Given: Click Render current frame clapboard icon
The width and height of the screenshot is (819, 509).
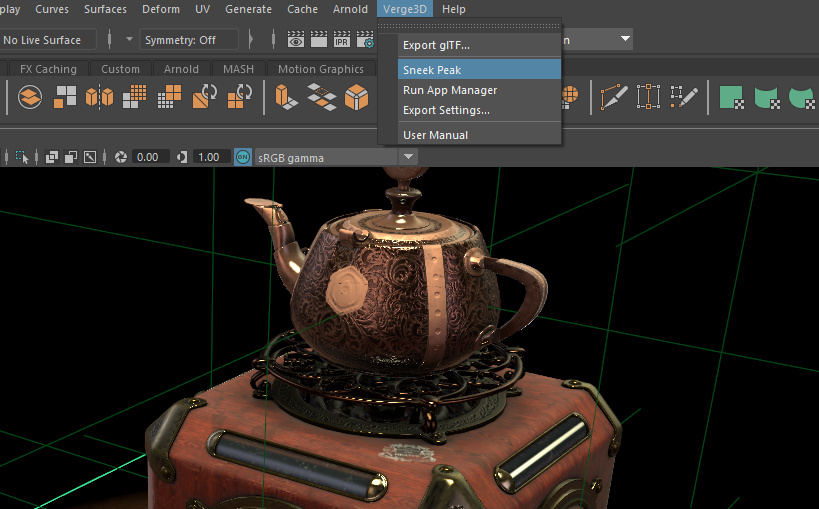Looking at the screenshot, I should click(319, 40).
